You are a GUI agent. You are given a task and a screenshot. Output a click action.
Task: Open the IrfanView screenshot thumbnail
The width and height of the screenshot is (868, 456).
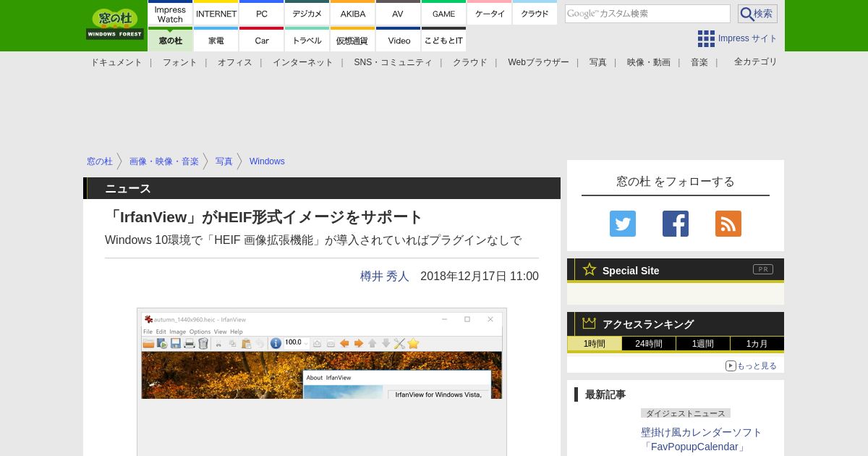(x=322, y=354)
